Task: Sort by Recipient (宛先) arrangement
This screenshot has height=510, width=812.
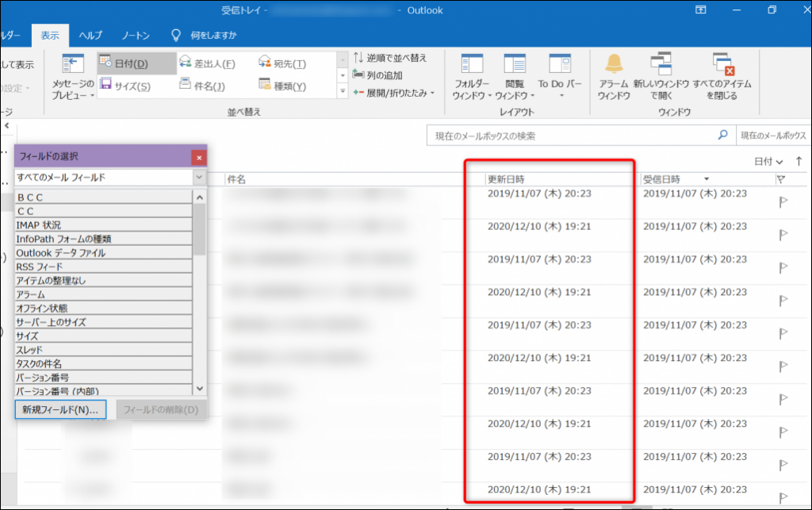Action: (x=283, y=63)
